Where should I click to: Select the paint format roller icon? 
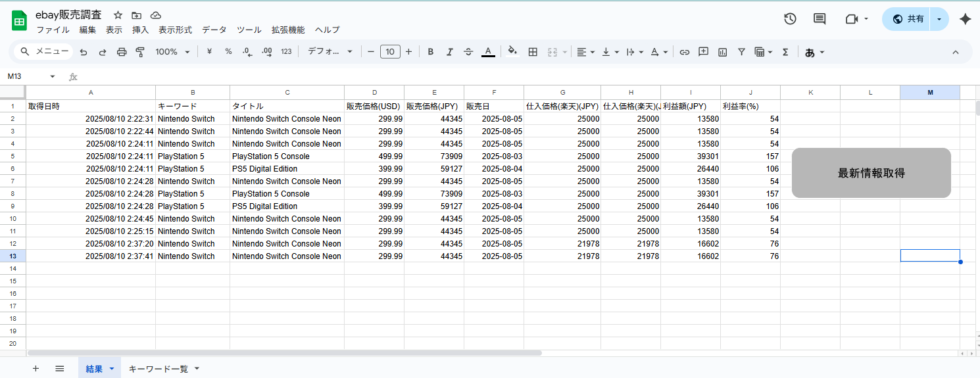(140, 52)
